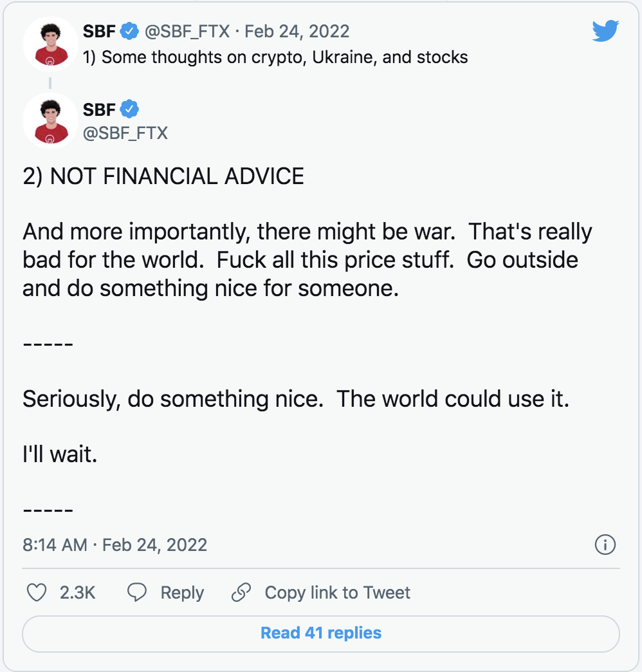Viewport: 642px width, 672px height.
Task: Open SBF display name in parent tweet
Action: (99, 30)
